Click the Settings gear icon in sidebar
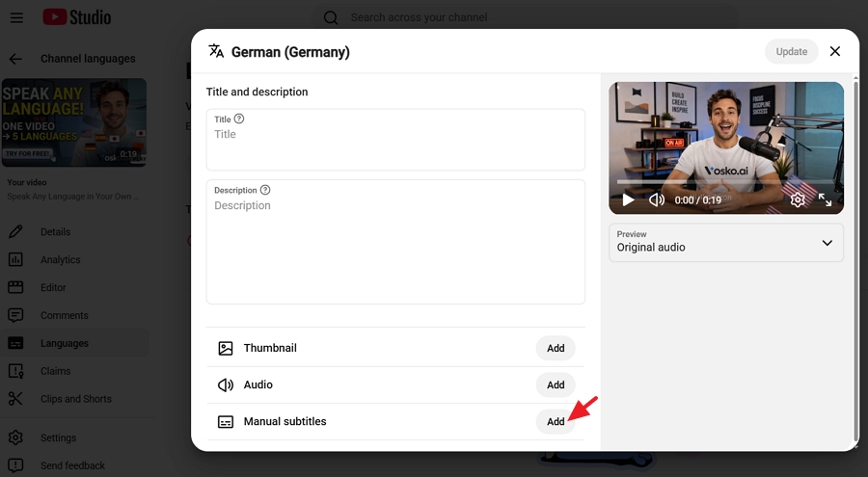Image resolution: width=868 pixels, height=477 pixels. [x=15, y=437]
